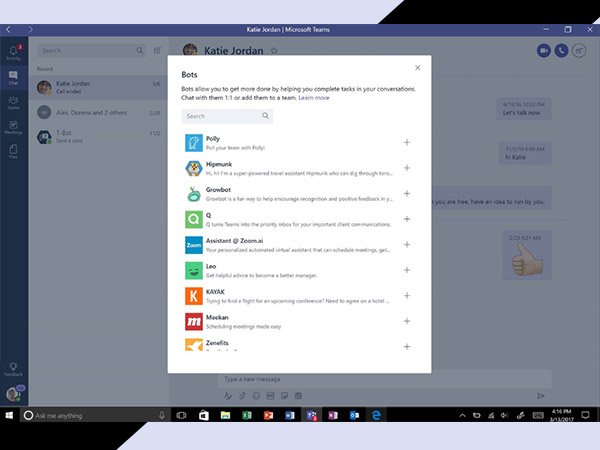Screen dimensions: 600x450
Task: Select the Growbot bot icon
Action: pos(194,194)
